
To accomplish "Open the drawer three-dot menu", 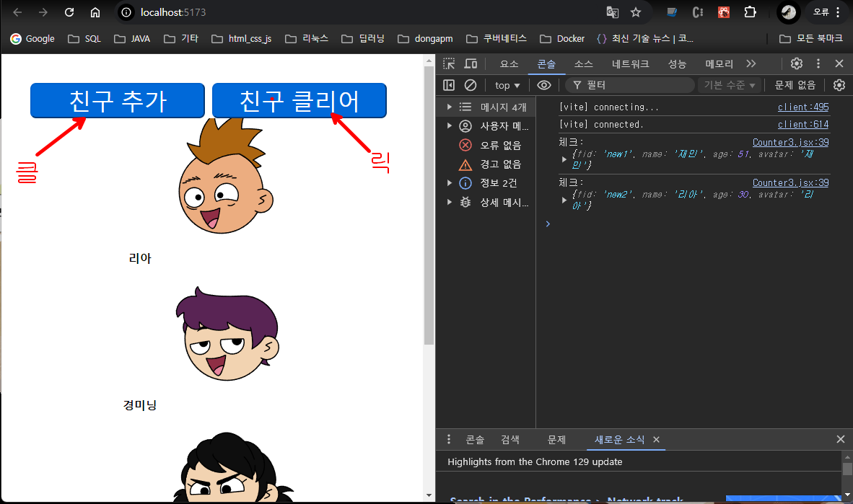I will [x=449, y=439].
